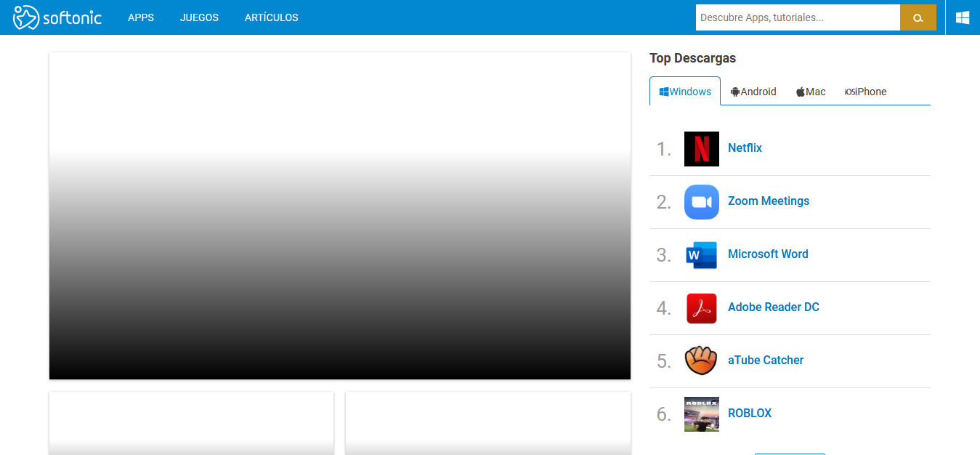Open the Softonic home logo

(x=57, y=17)
